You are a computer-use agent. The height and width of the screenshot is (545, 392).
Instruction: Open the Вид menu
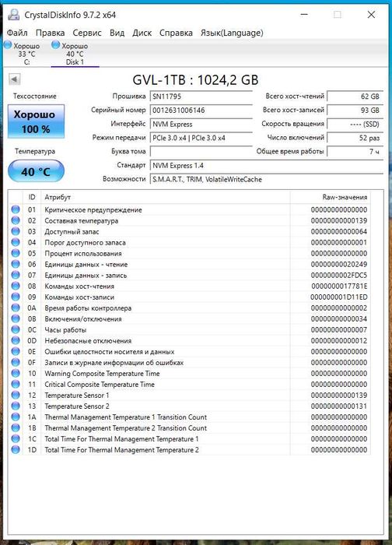pos(117,33)
